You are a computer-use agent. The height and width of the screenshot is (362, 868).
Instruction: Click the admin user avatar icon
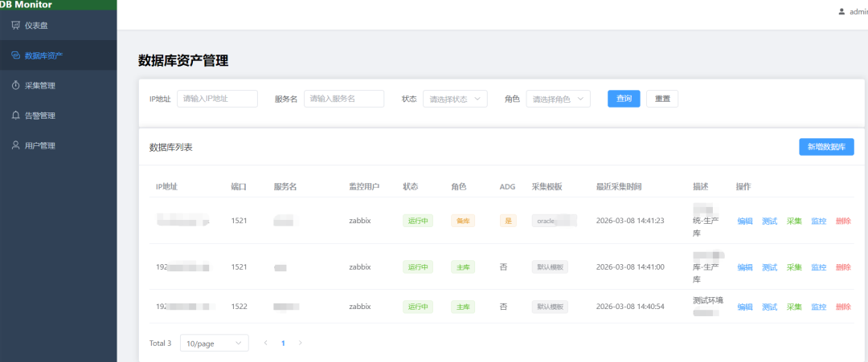click(841, 11)
